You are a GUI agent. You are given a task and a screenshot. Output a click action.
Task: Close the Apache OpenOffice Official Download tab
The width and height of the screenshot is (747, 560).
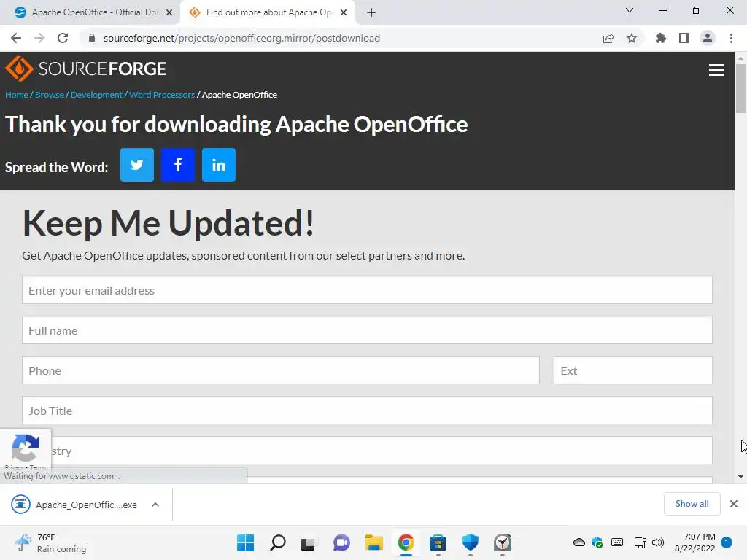(169, 12)
